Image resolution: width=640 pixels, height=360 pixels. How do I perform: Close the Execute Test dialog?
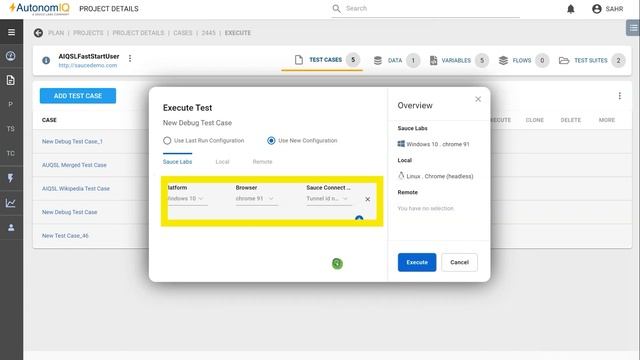pyautogui.click(x=478, y=99)
